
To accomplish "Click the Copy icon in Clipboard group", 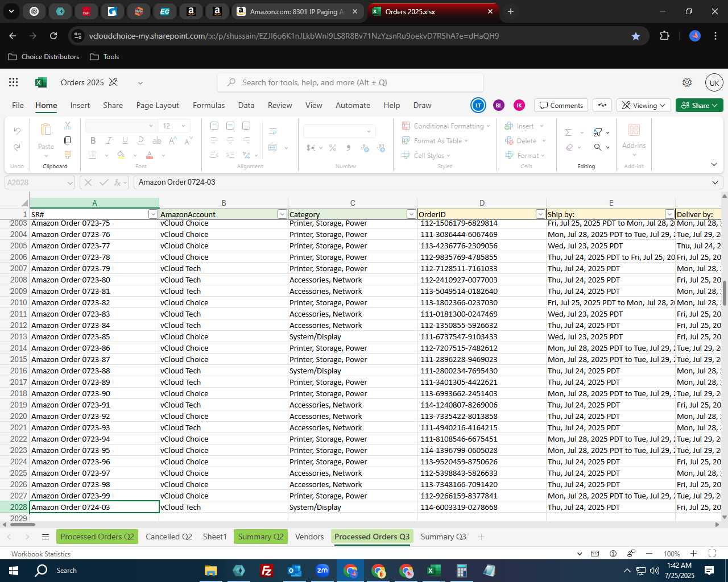I will [67, 140].
